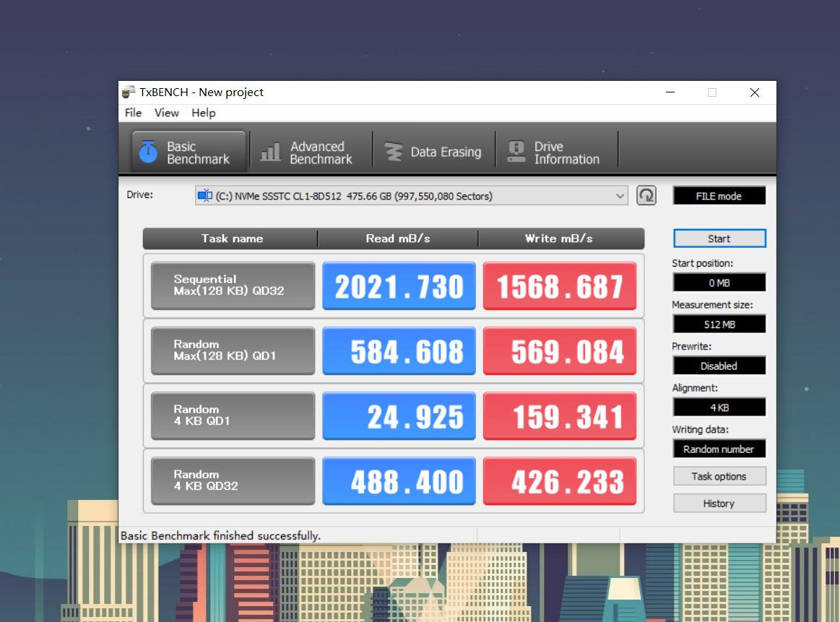Click the Data Erasing icon

(x=394, y=152)
